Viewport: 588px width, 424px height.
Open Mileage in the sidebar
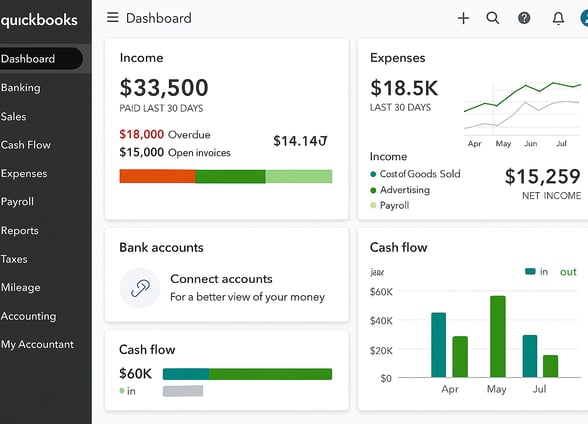pyautogui.click(x=21, y=288)
